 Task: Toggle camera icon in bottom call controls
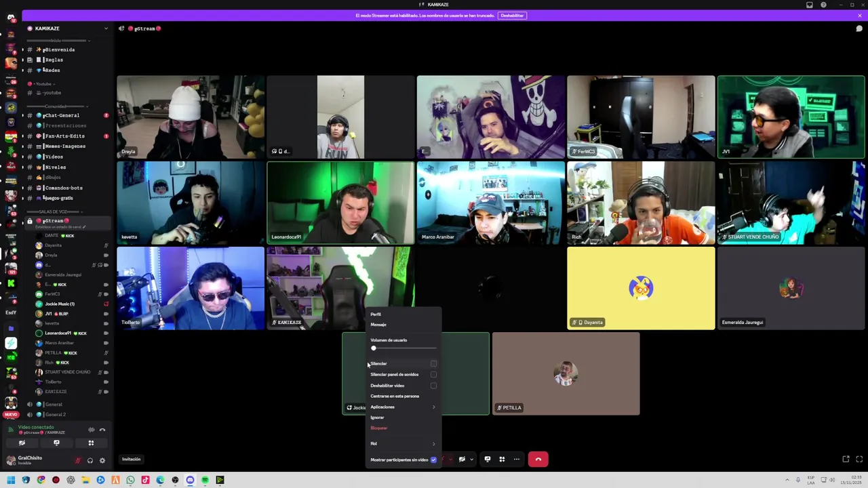pos(462,460)
